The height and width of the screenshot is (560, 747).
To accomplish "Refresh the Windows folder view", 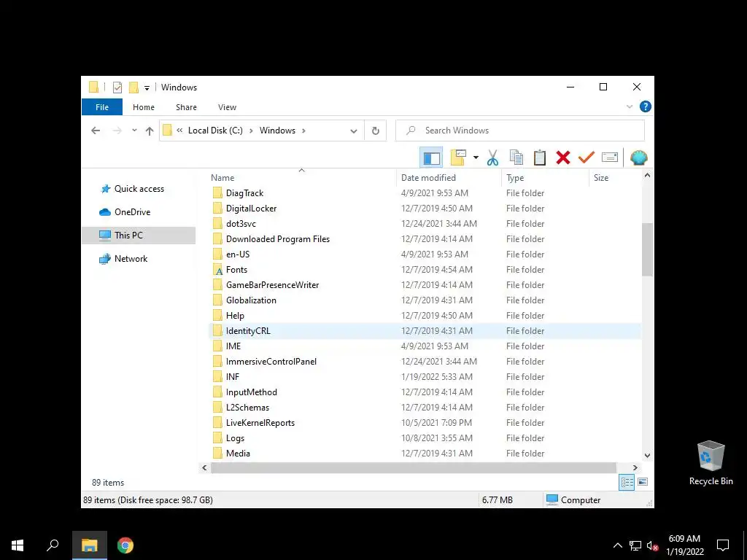I will (x=376, y=131).
